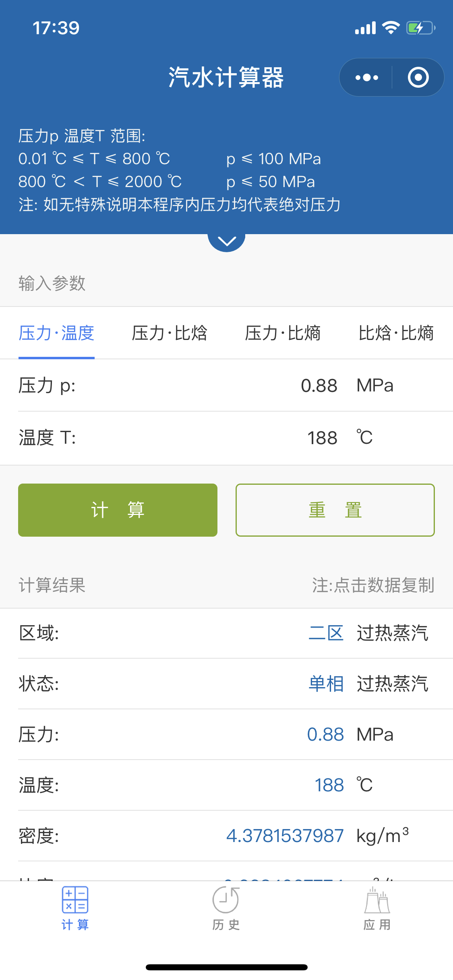Edit the pressure p value 0.88
The width and height of the screenshot is (453, 980).
coord(319,385)
